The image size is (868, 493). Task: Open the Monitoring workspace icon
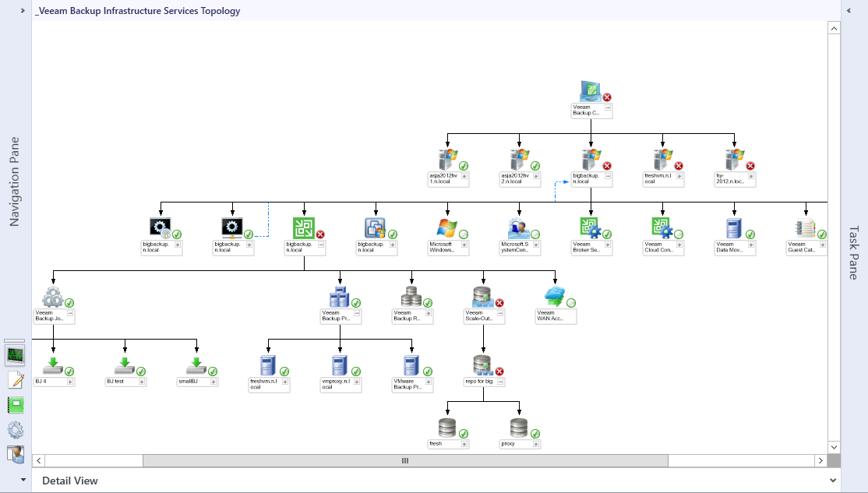(16, 355)
